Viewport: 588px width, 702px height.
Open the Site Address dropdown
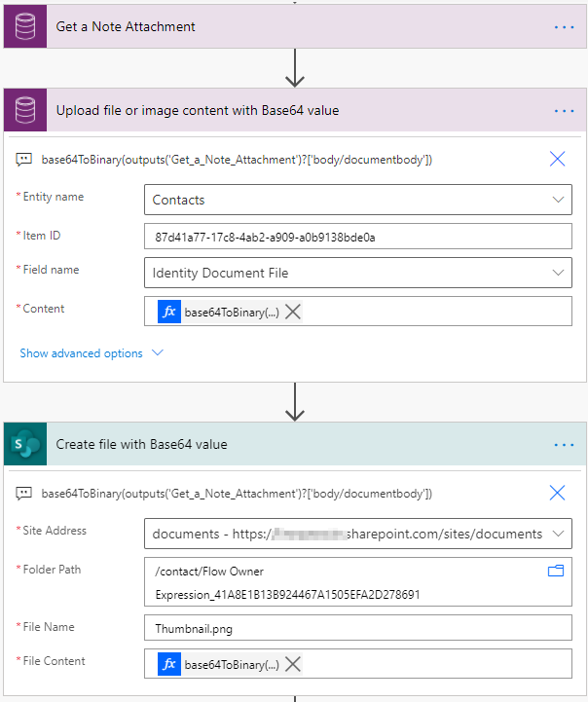(559, 534)
